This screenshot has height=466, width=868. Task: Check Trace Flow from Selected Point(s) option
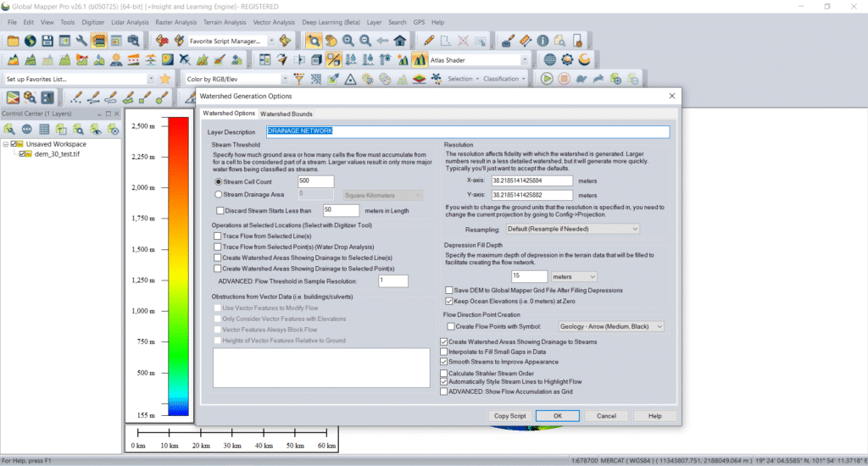[218, 247]
